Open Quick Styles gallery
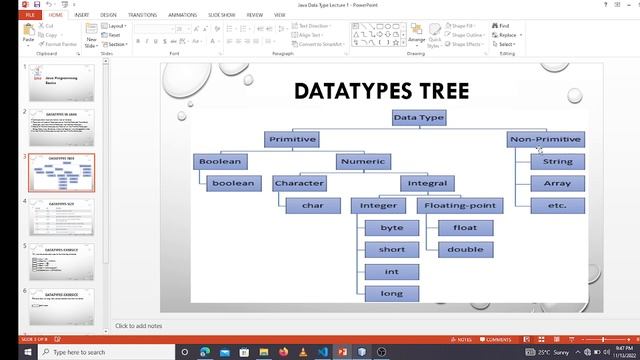The image size is (640, 360). click(x=434, y=36)
